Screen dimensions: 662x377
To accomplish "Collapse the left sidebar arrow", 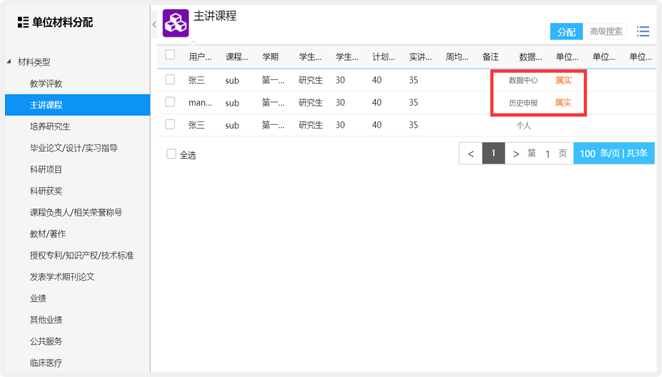I will [154, 24].
